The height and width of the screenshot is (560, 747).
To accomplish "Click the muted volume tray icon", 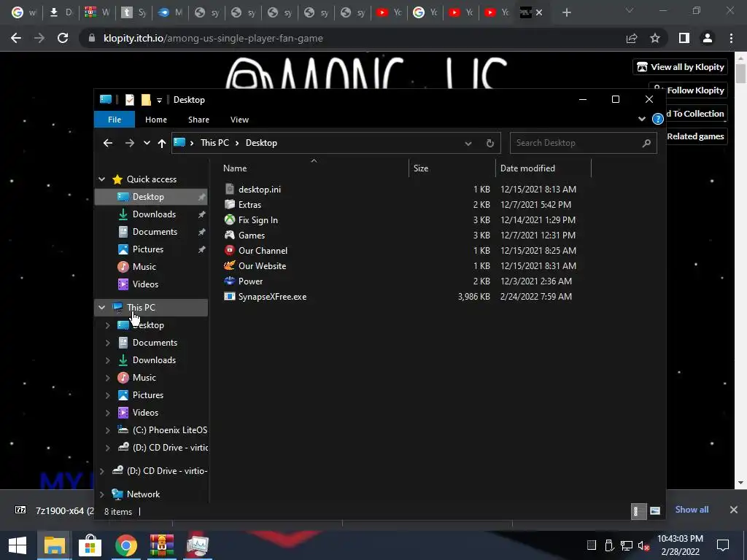I will pyautogui.click(x=643, y=545).
